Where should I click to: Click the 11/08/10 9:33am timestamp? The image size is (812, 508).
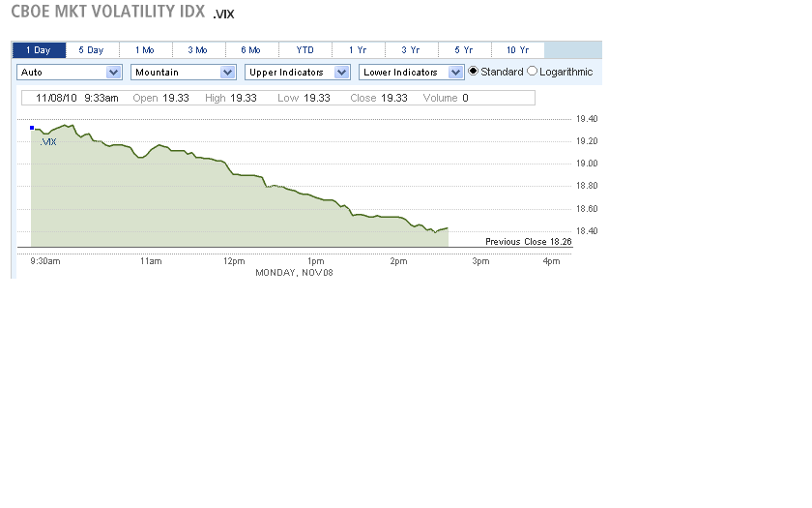coord(77,98)
